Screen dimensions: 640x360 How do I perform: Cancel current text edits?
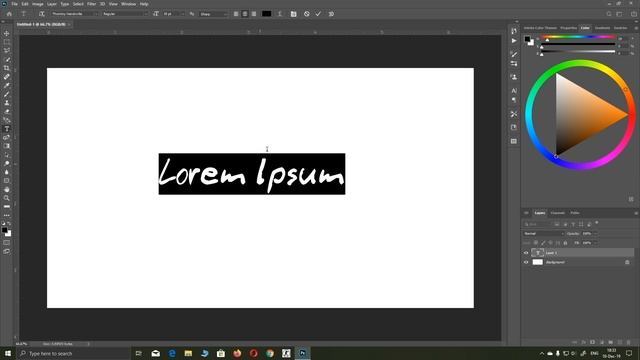tap(307, 14)
